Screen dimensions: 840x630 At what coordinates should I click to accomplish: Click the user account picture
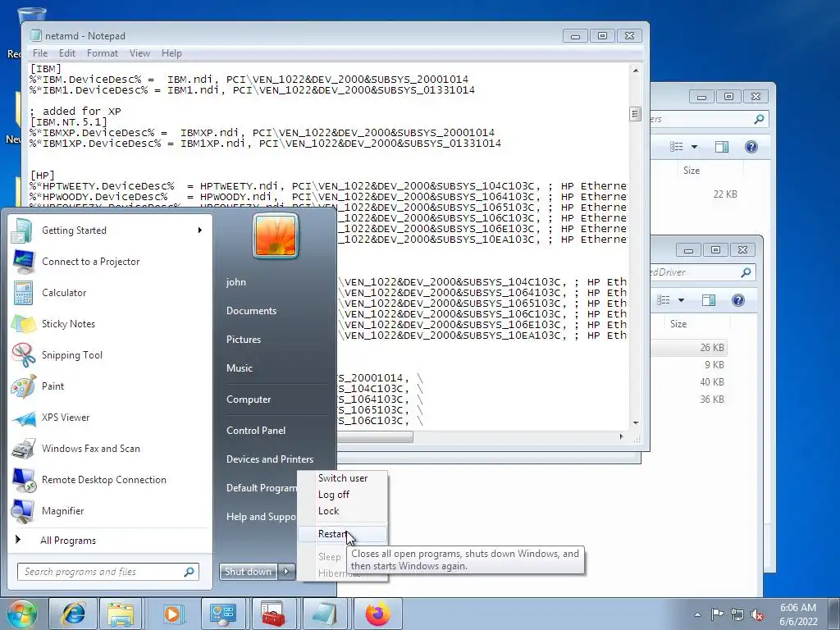[x=276, y=235]
